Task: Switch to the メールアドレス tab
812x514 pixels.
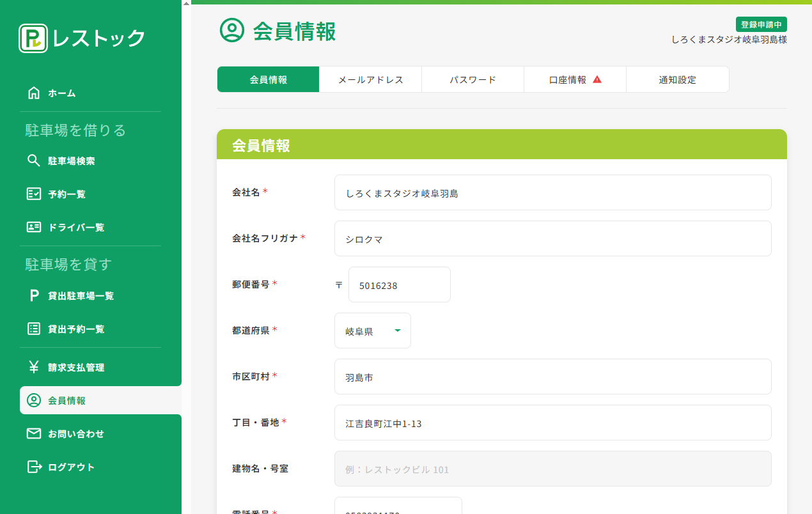Action: click(370, 80)
